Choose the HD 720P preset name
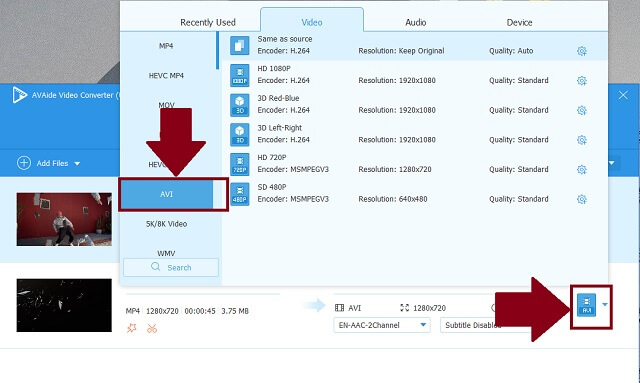The height and width of the screenshot is (383, 640). coord(272,158)
